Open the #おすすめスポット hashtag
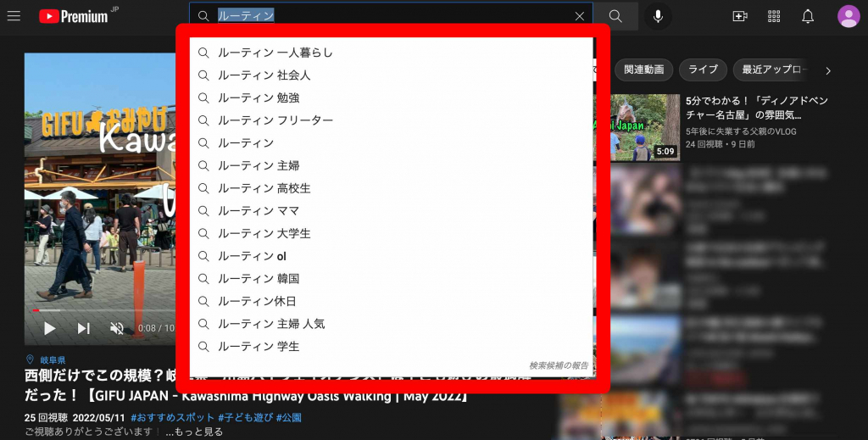 click(x=170, y=417)
